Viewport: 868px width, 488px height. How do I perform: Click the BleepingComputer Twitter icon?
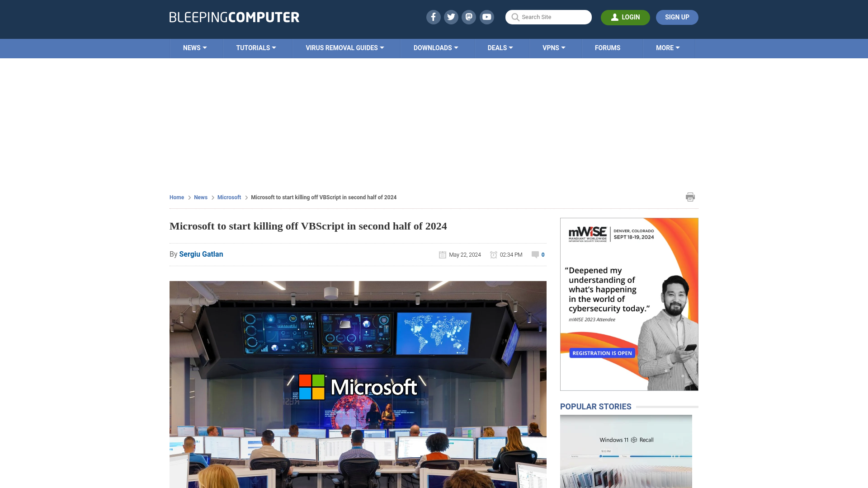coord(451,17)
